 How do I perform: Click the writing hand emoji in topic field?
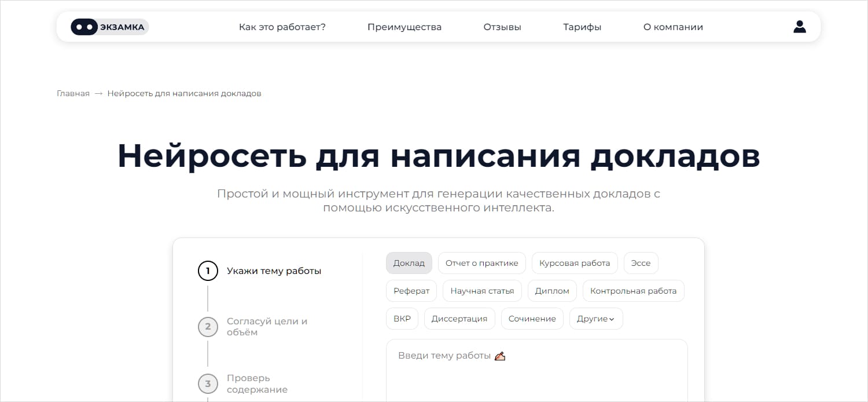point(500,355)
